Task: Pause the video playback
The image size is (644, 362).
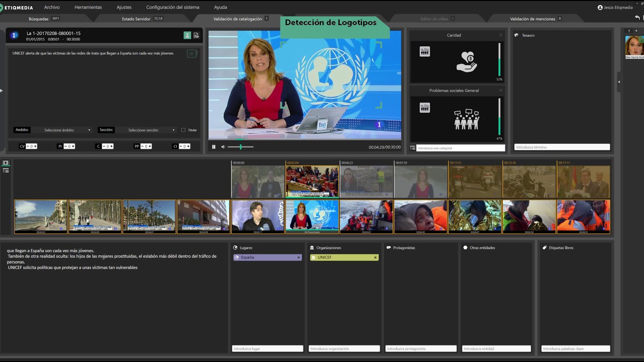Action: pyautogui.click(x=213, y=147)
